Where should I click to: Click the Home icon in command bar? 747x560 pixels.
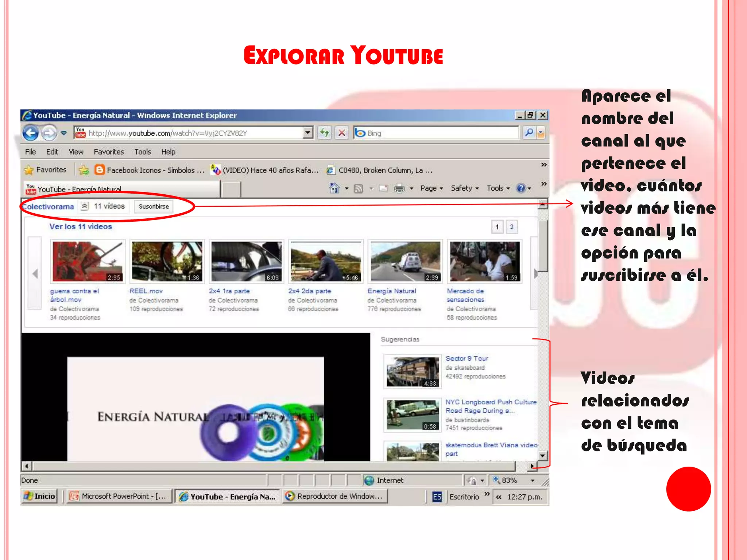(x=334, y=188)
